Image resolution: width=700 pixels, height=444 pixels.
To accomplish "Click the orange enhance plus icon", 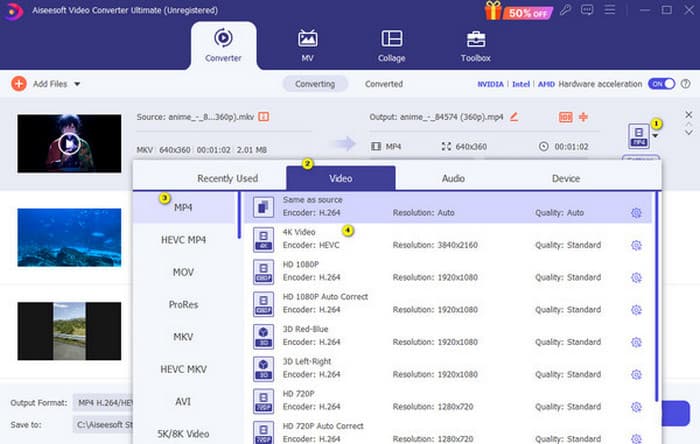I will coord(583,117).
